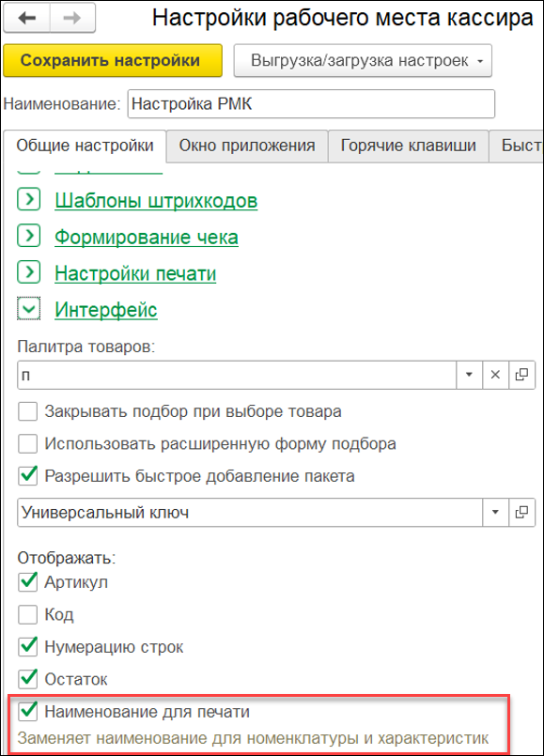Uncheck Разрешить быстрое добавление пакета
Viewport: 544px width, 756px height.
coord(25,475)
